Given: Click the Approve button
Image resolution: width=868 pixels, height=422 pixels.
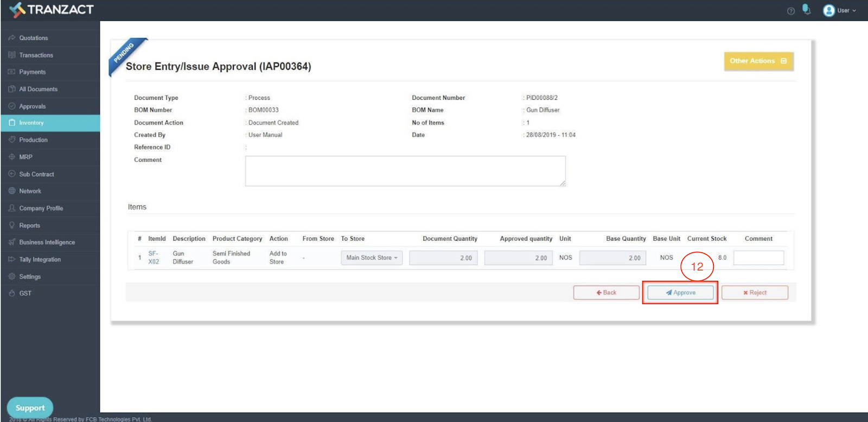Looking at the screenshot, I should point(680,292).
